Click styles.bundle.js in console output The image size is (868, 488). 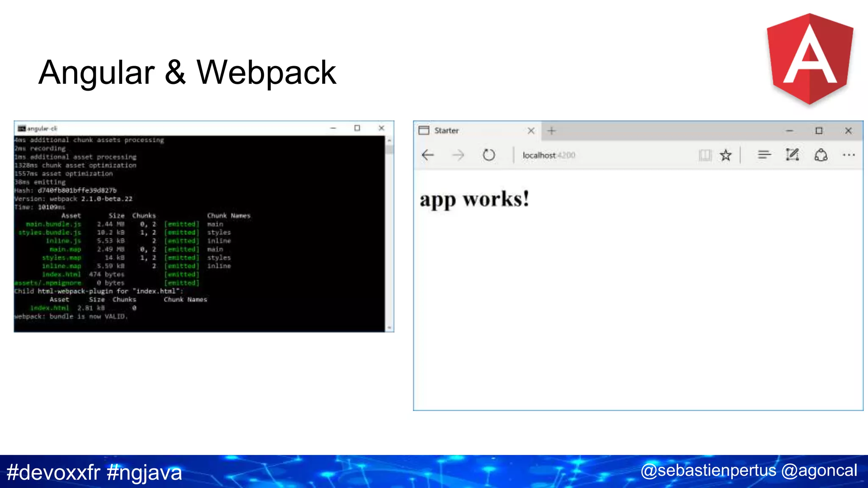point(50,233)
